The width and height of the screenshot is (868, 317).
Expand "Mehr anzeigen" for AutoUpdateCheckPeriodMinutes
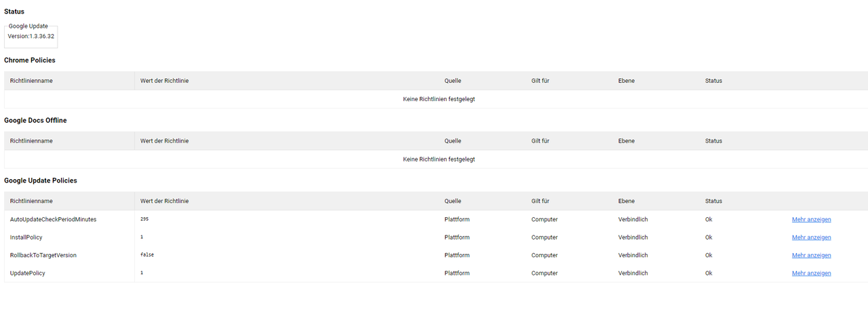point(811,219)
